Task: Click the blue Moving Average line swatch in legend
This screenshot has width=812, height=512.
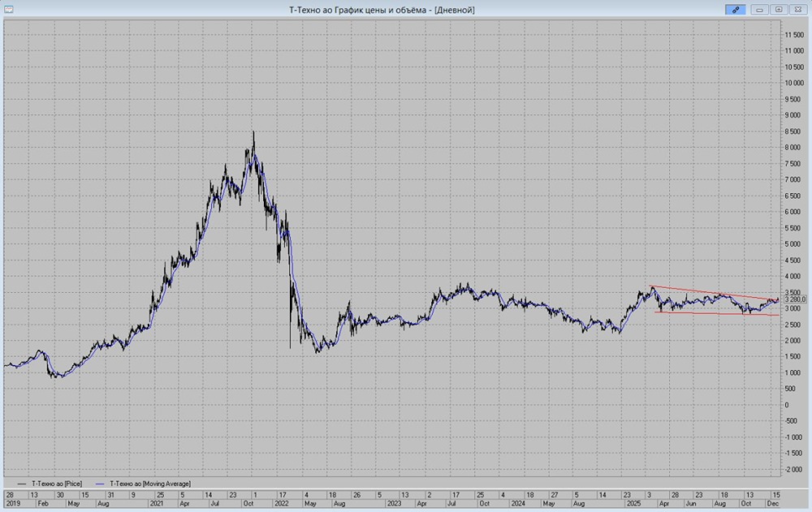Action: pyautogui.click(x=101, y=484)
